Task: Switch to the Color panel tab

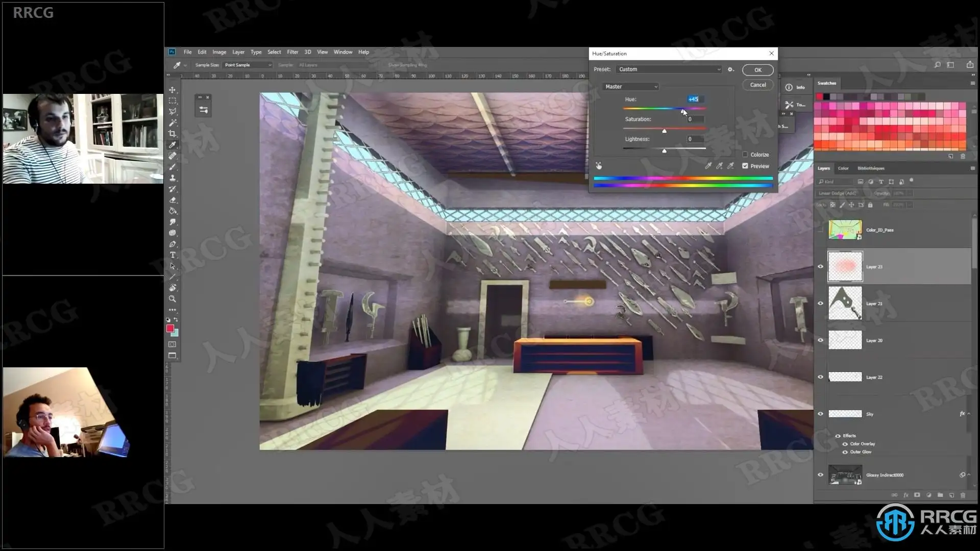Action: tap(843, 168)
